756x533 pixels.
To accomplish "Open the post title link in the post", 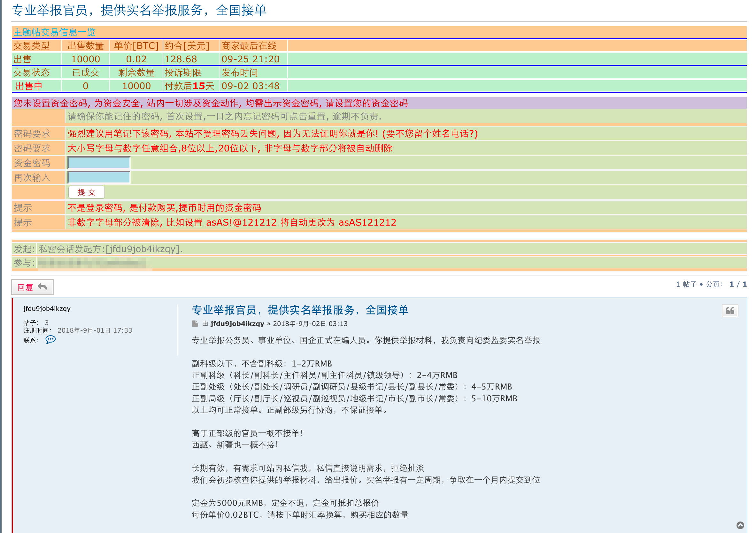I will pyautogui.click(x=300, y=310).
